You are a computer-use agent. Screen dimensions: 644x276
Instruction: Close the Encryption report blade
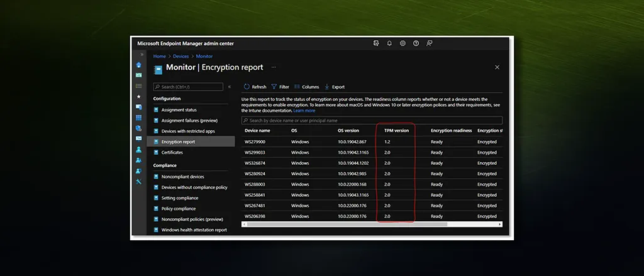(497, 67)
